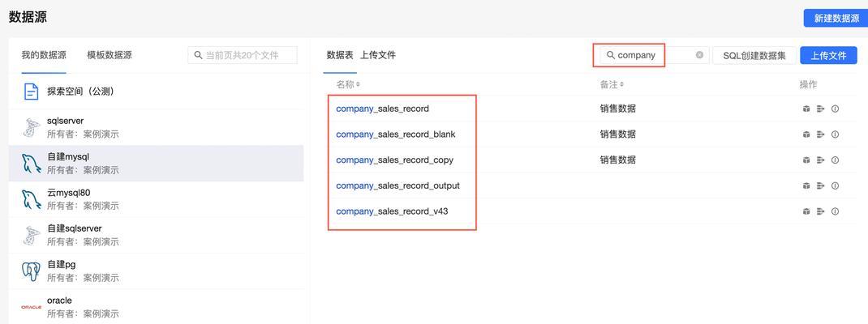Click the SQL创建数据集 button
The height and width of the screenshot is (324, 868).
pos(754,55)
